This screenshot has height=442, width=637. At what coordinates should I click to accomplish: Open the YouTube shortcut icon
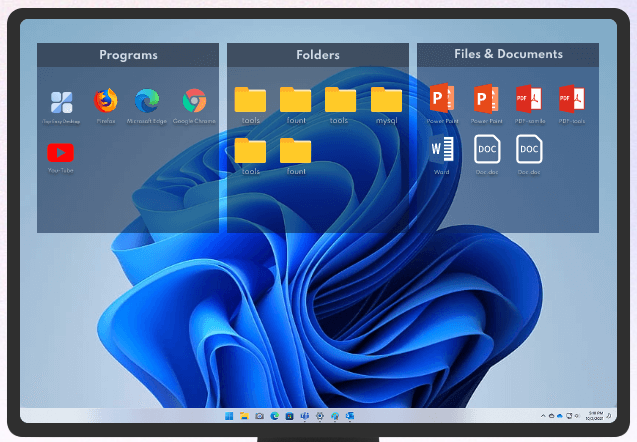click(61, 153)
